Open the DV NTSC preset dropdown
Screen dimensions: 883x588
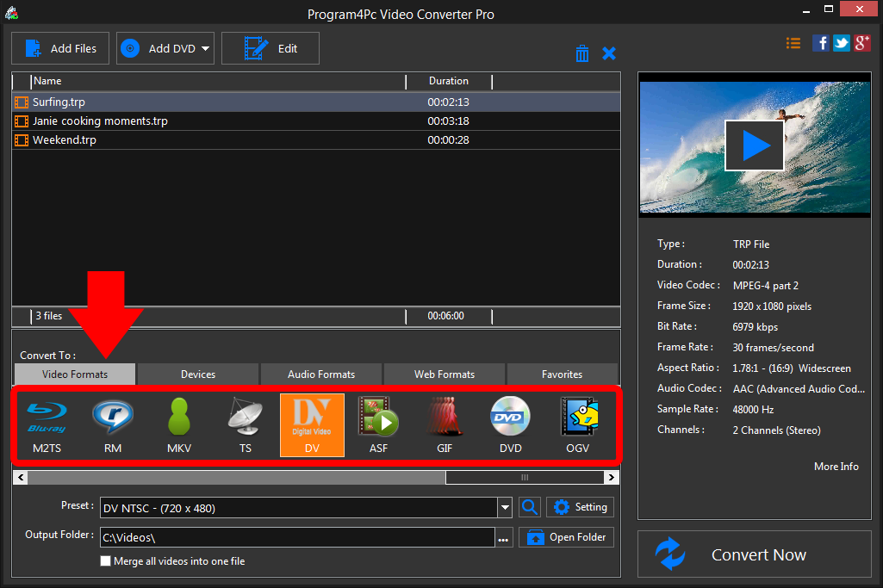coord(504,508)
